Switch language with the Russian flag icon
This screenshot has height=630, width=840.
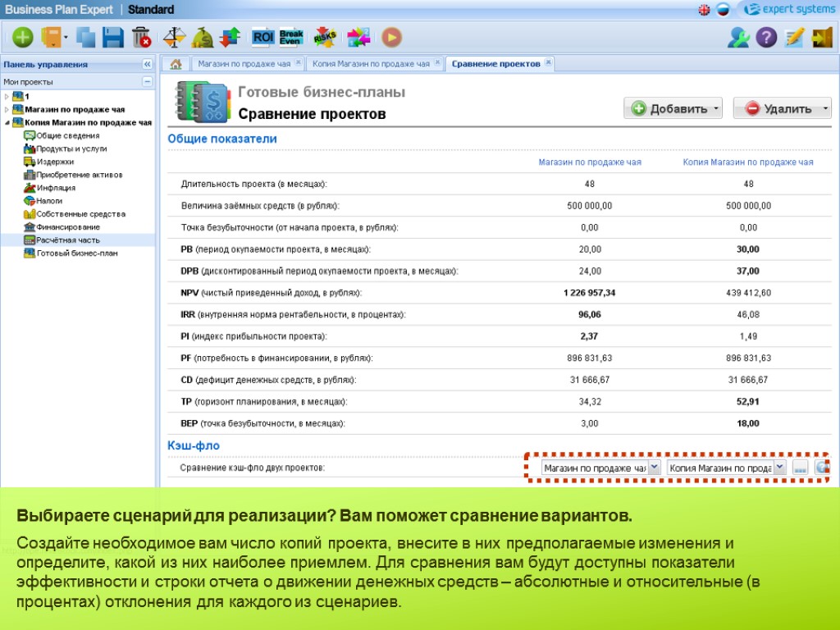coord(723,10)
